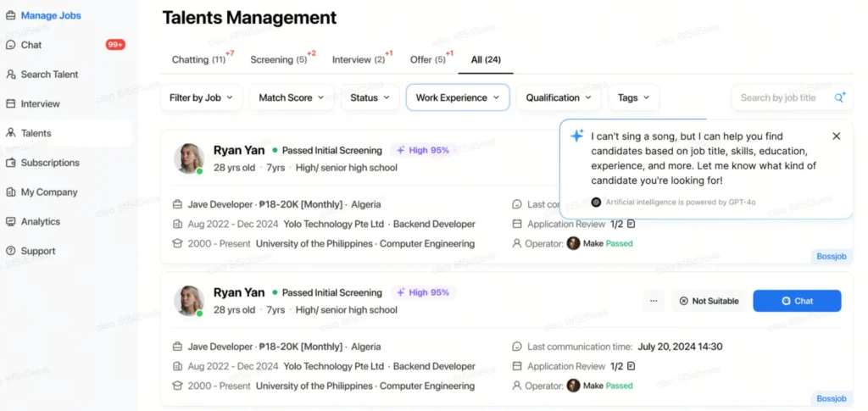Screen dimensions: 868x411
Task: Click the My Company building icon
Action: (10, 192)
